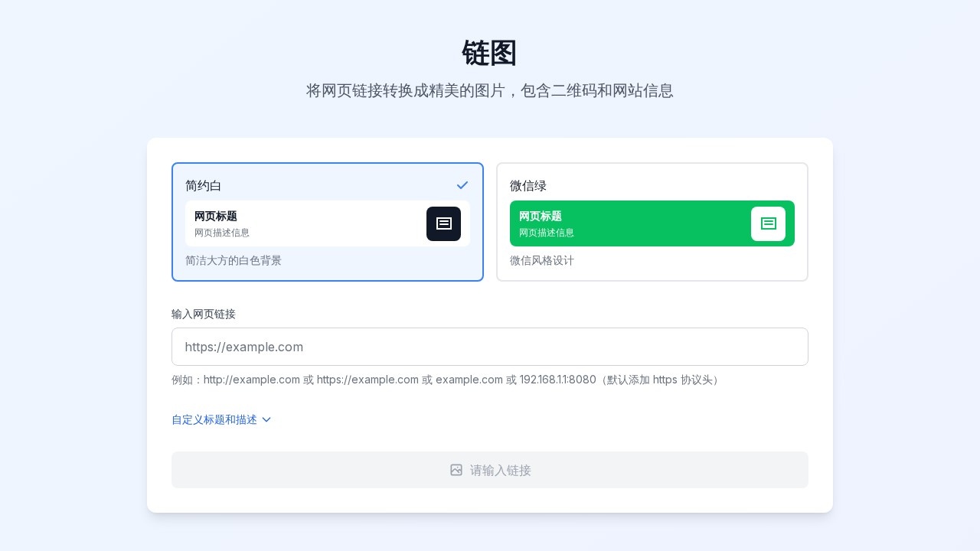Click the 网页描述信息 text in 简约白 preview

[222, 233]
